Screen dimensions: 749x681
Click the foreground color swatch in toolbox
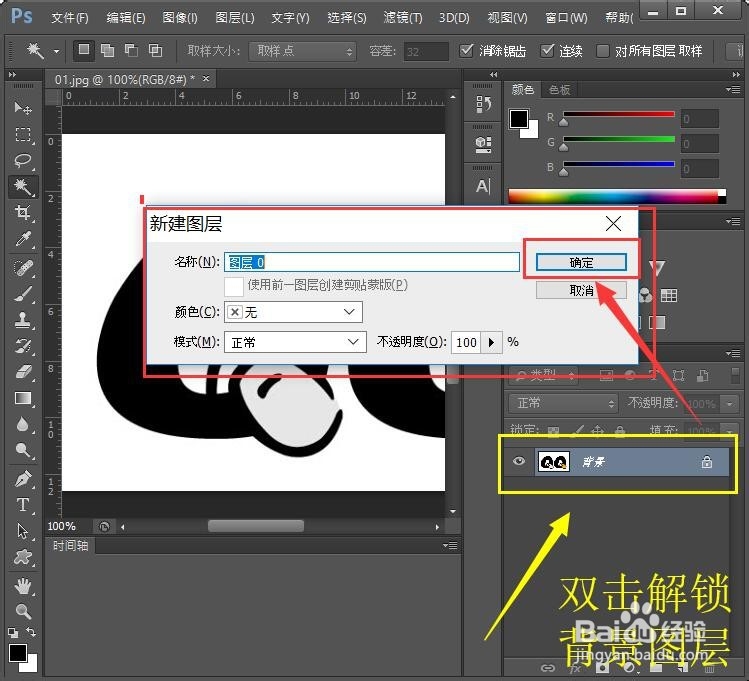[x=18, y=653]
